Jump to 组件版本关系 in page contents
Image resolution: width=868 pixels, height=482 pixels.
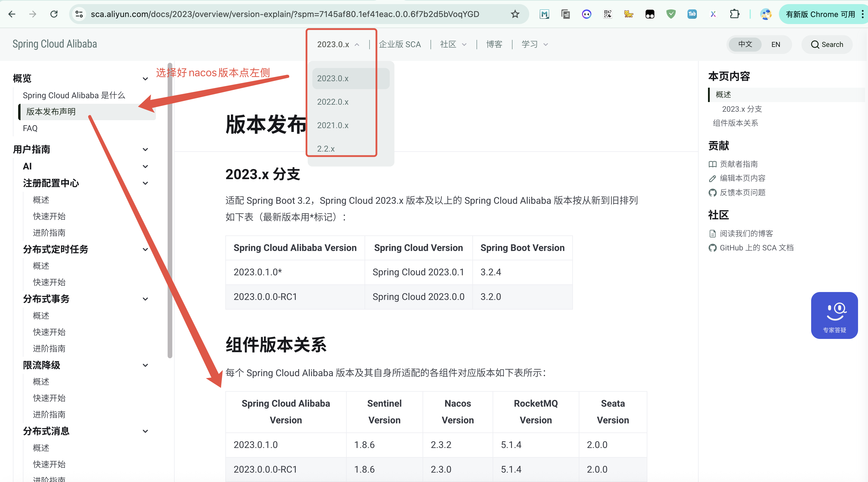(x=735, y=123)
